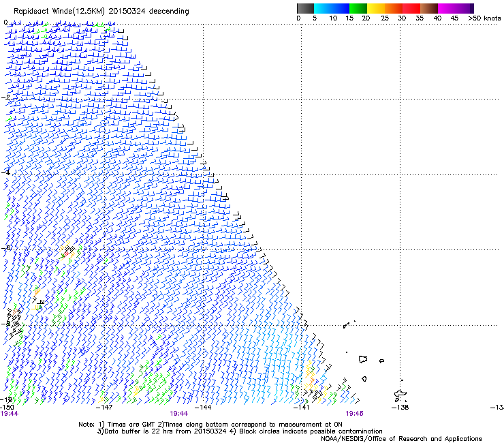Click the '-2' latitude axis label
504x443 pixels.
click(5, 97)
